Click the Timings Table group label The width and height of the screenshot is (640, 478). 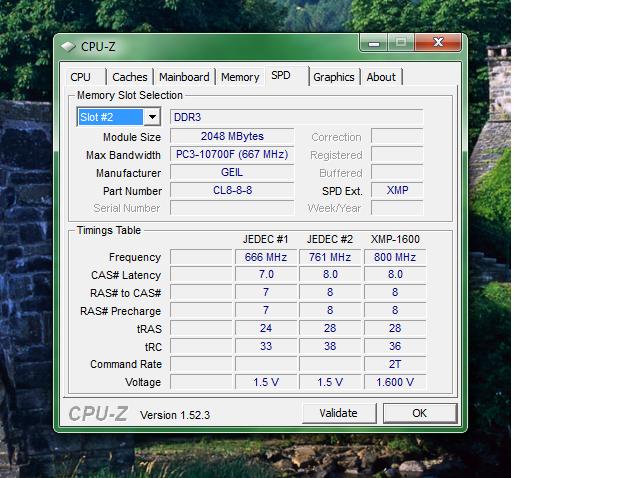click(109, 230)
